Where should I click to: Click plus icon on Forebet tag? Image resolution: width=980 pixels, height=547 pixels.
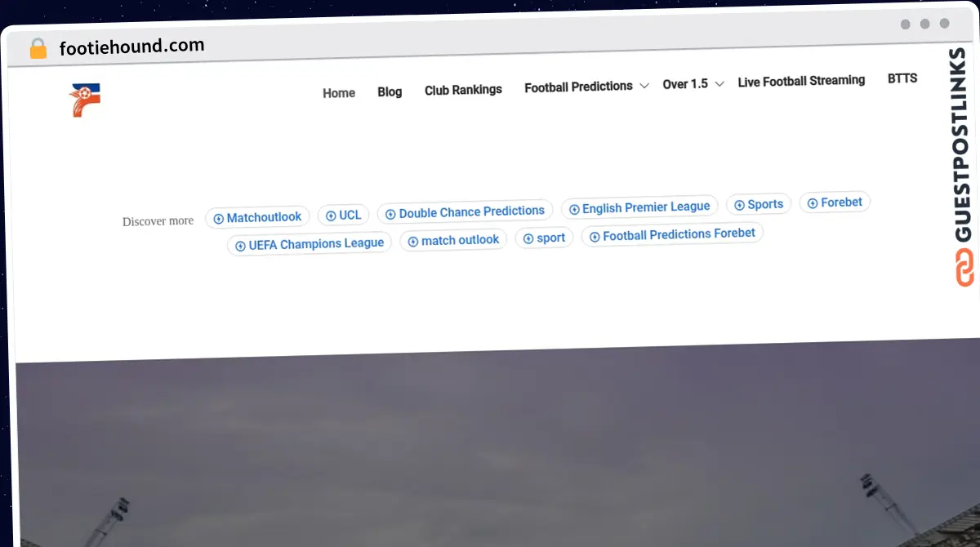coord(813,203)
